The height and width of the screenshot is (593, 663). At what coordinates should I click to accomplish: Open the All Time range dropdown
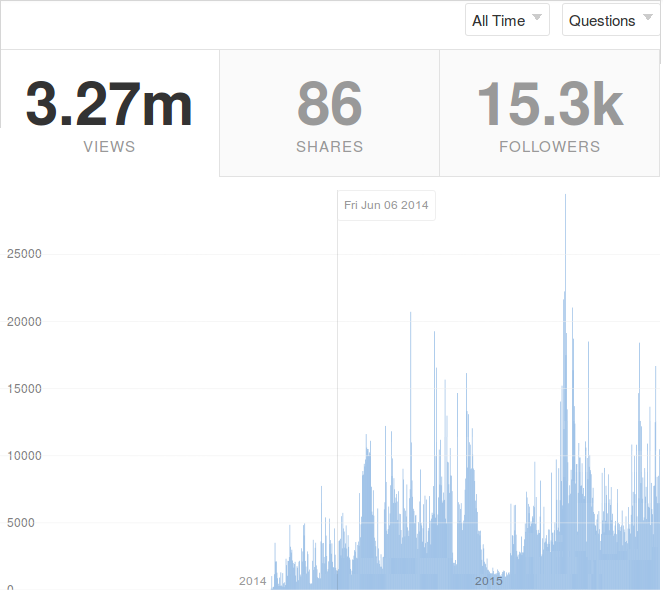click(x=507, y=20)
